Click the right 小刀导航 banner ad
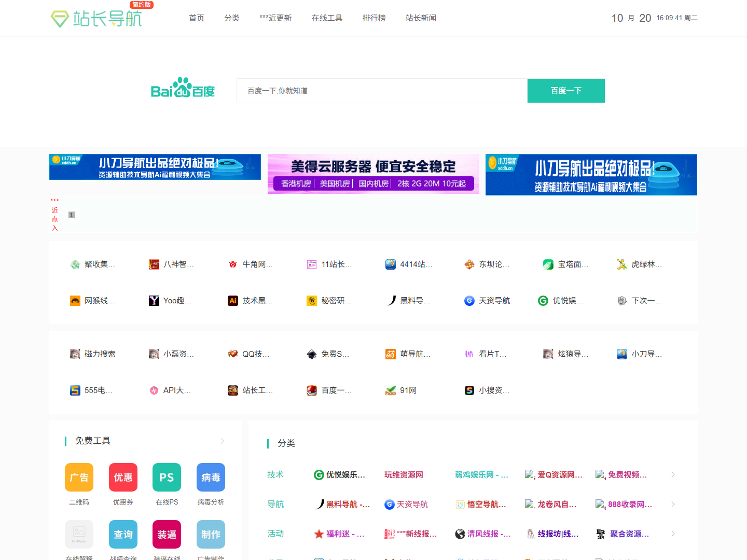Viewport: 747px width, 560px height. [591, 175]
